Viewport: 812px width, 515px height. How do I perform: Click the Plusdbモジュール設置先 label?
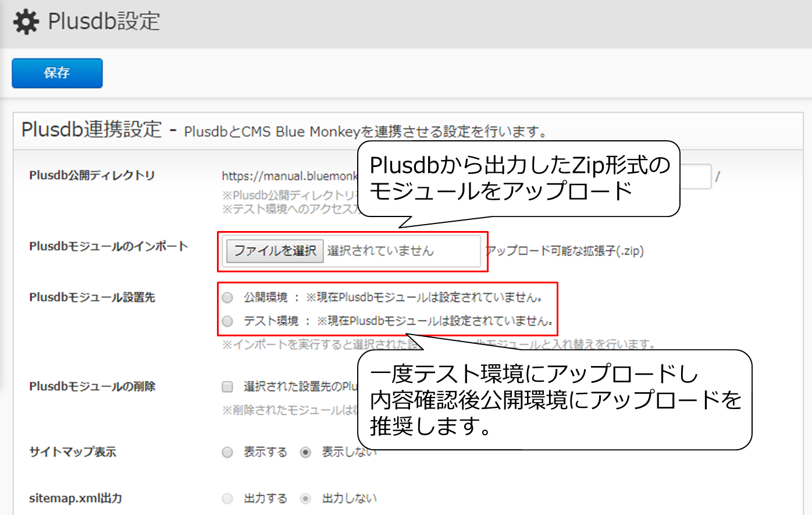coord(92,297)
